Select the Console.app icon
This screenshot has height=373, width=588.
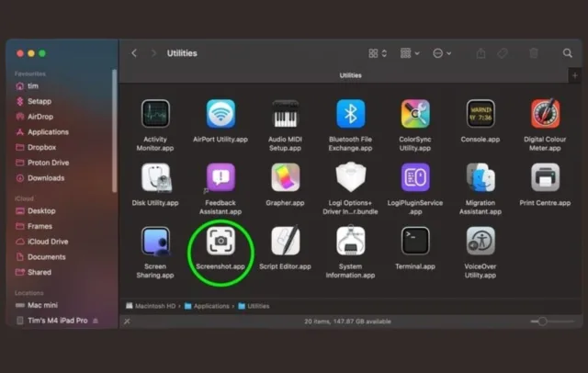(481, 114)
